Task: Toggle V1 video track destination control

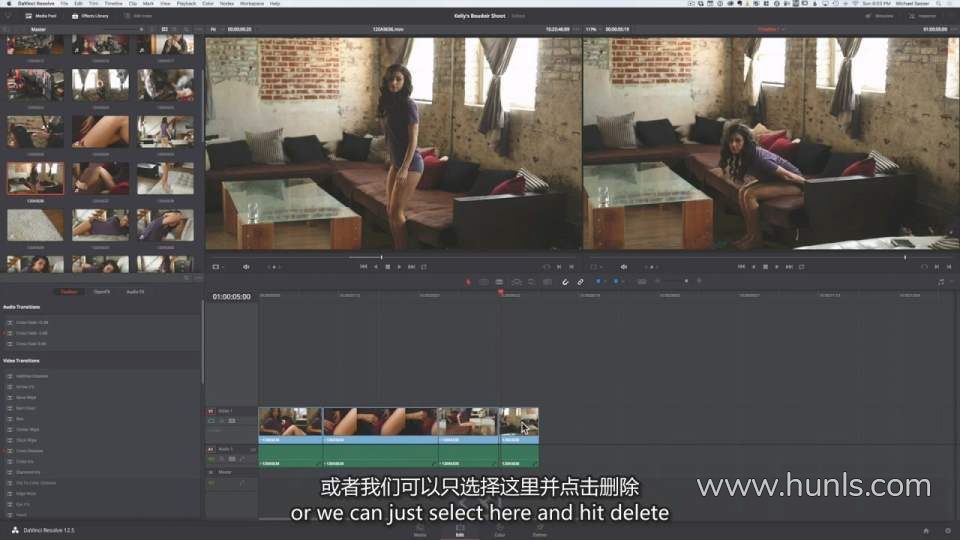Action: tap(211, 411)
